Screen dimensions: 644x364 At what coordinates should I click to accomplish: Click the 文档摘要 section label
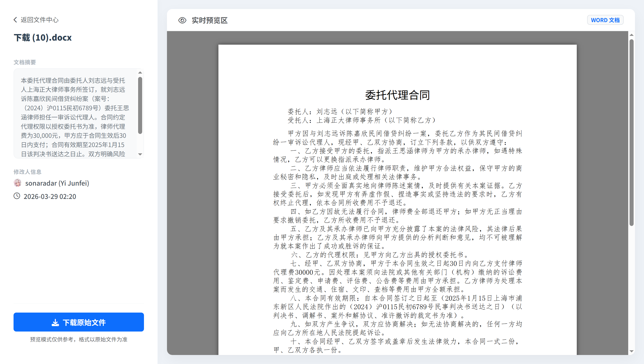point(25,62)
